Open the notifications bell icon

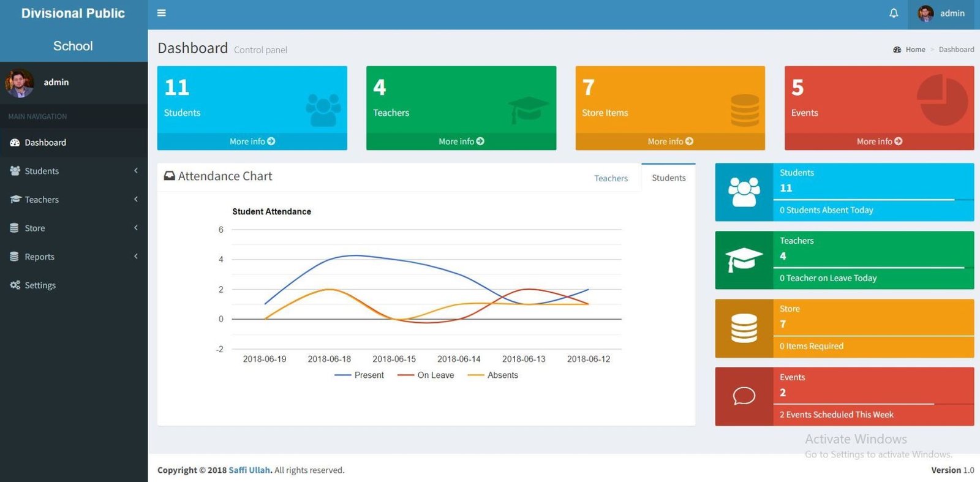tap(894, 13)
